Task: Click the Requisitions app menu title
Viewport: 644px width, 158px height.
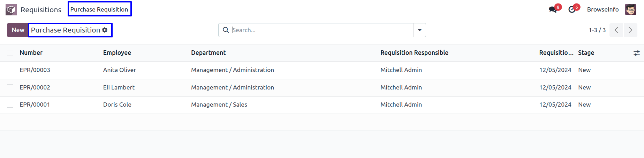Action: pos(41,10)
